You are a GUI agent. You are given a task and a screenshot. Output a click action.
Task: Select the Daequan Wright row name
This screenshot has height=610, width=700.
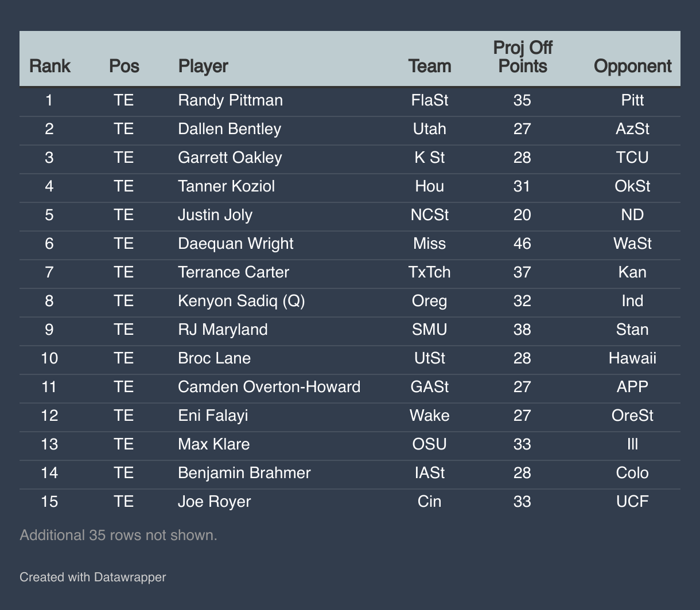(236, 244)
